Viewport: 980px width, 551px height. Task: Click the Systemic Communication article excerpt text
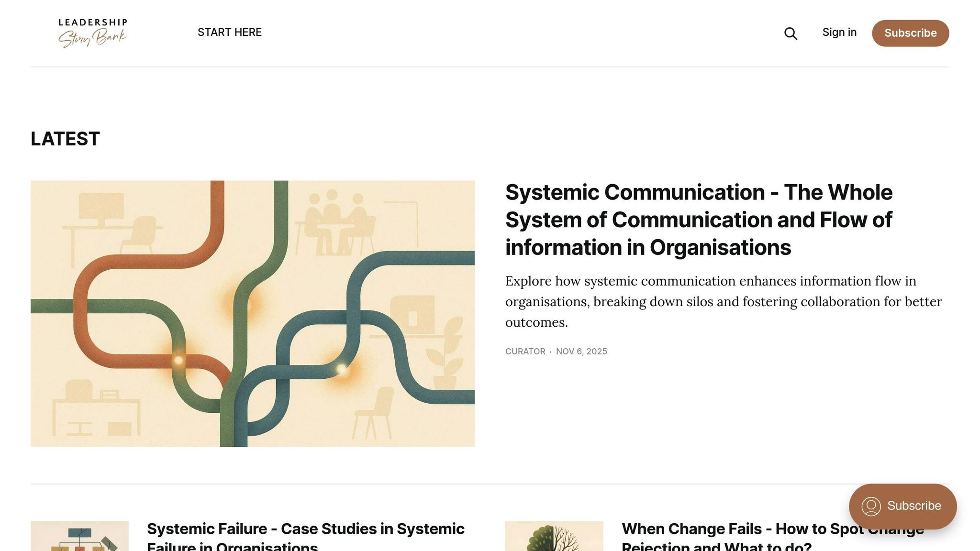723,301
